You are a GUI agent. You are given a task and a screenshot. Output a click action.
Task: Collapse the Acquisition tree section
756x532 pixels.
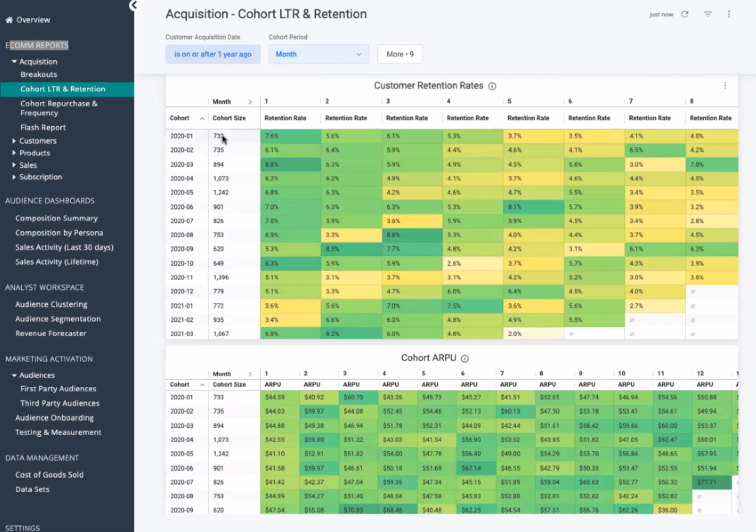[14, 62]
